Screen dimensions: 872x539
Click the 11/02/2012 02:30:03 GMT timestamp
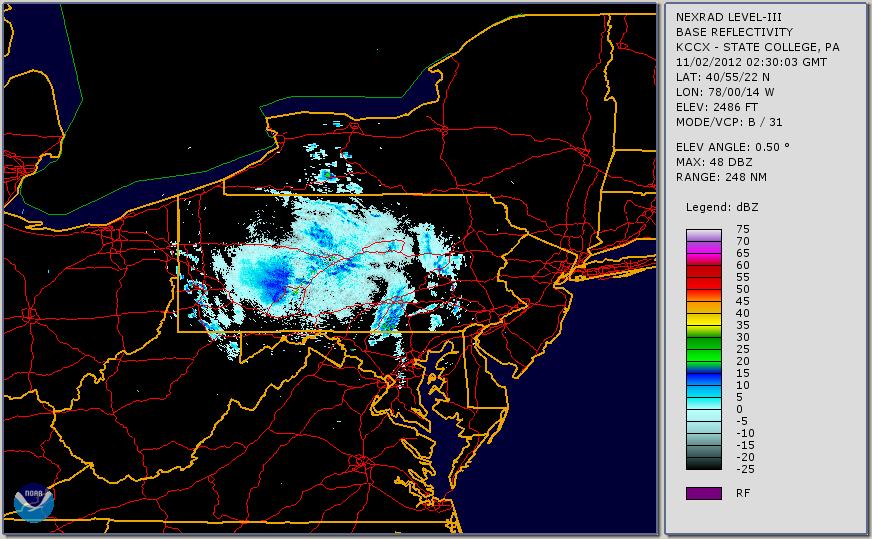[x=749, y=62]
